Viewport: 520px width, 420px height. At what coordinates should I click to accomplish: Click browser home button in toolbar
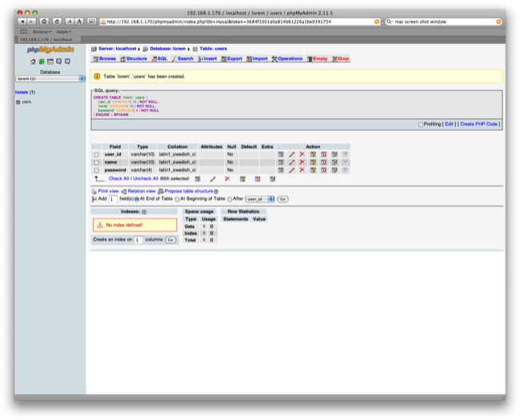[x=44, y=22]
